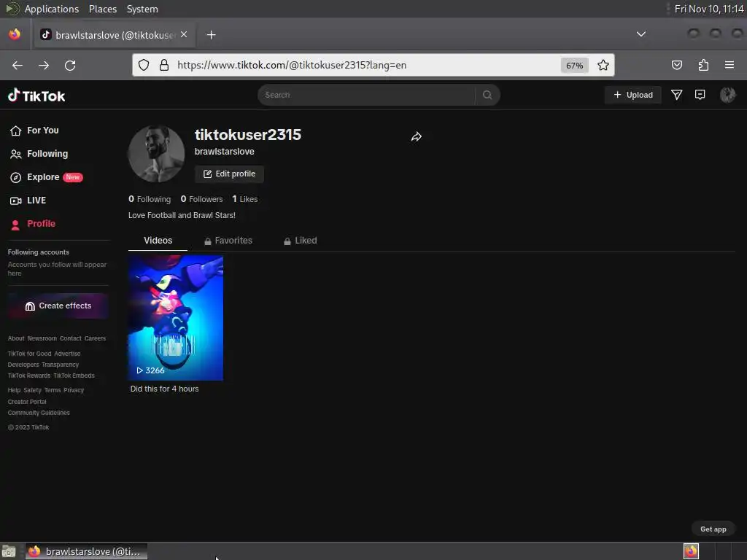
Task: Share profile with arrow icon
Action: pos(417,137)
